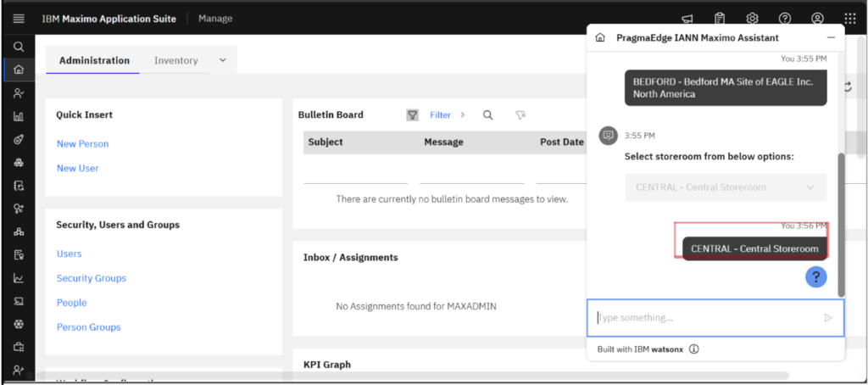The image size is (868, 385).
Task: Open the settings gear in header
Action: coord(752,19)
